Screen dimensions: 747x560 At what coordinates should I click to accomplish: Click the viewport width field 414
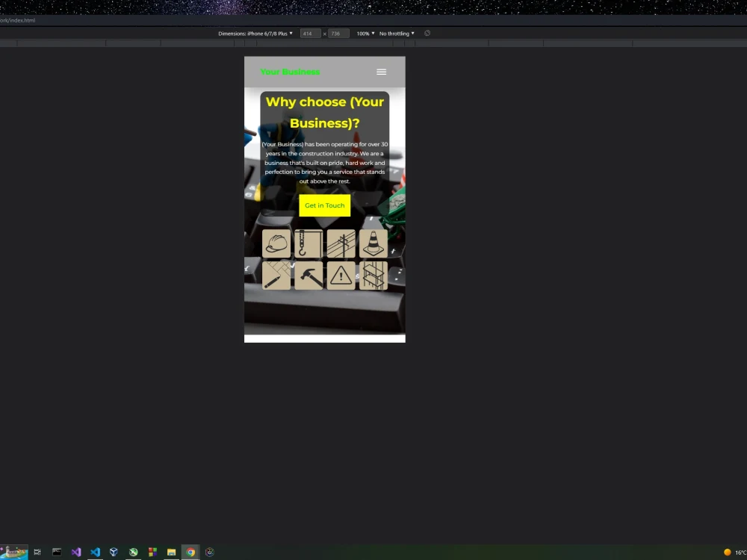point(311,34)
